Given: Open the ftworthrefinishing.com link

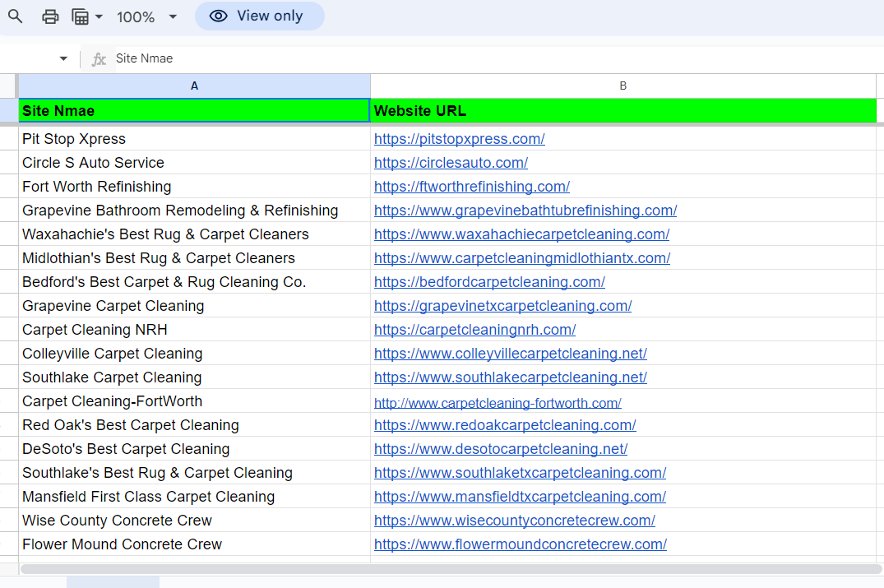Looking at the screenshot, I should coord(471,187).
